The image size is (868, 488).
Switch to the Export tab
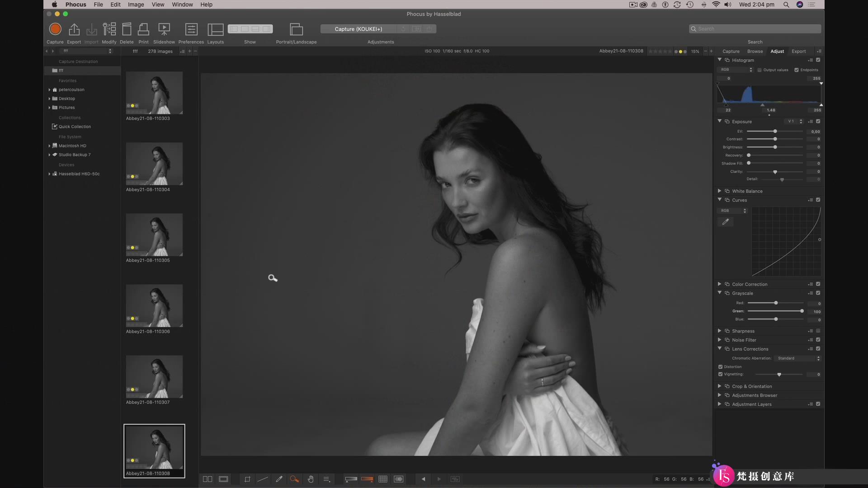pos(799,51)
